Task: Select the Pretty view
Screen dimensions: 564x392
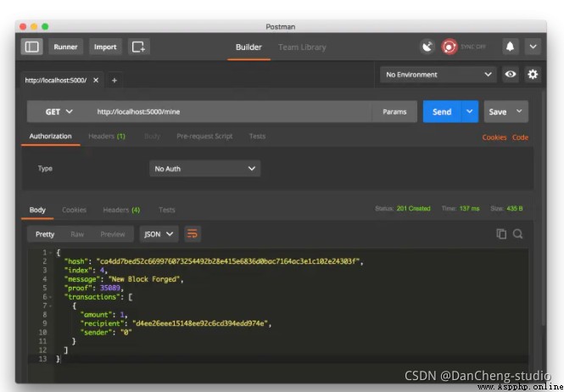Action: [45, 234]
